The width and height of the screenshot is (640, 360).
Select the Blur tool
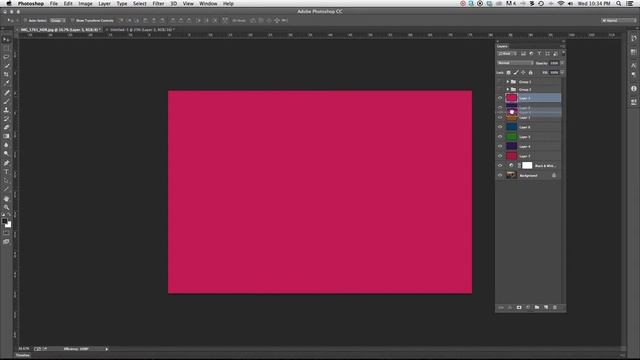(6, 145)
